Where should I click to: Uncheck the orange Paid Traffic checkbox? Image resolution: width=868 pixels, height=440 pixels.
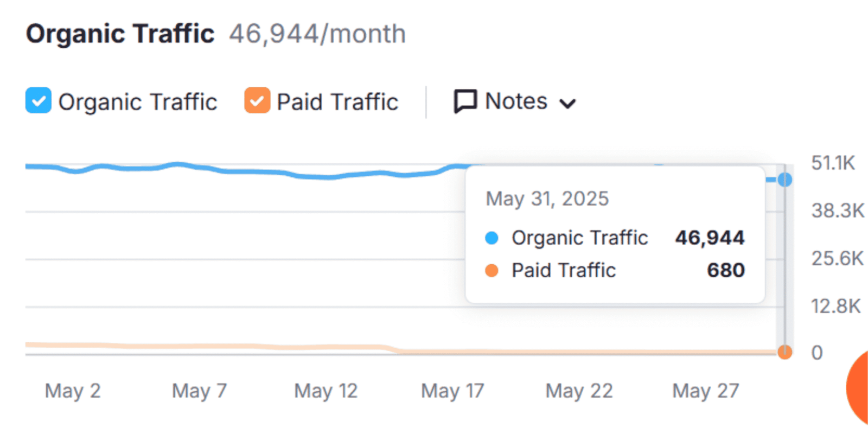257,101
